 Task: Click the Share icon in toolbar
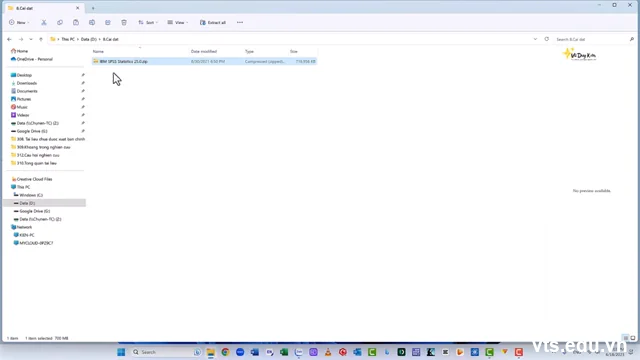[108, 22]
